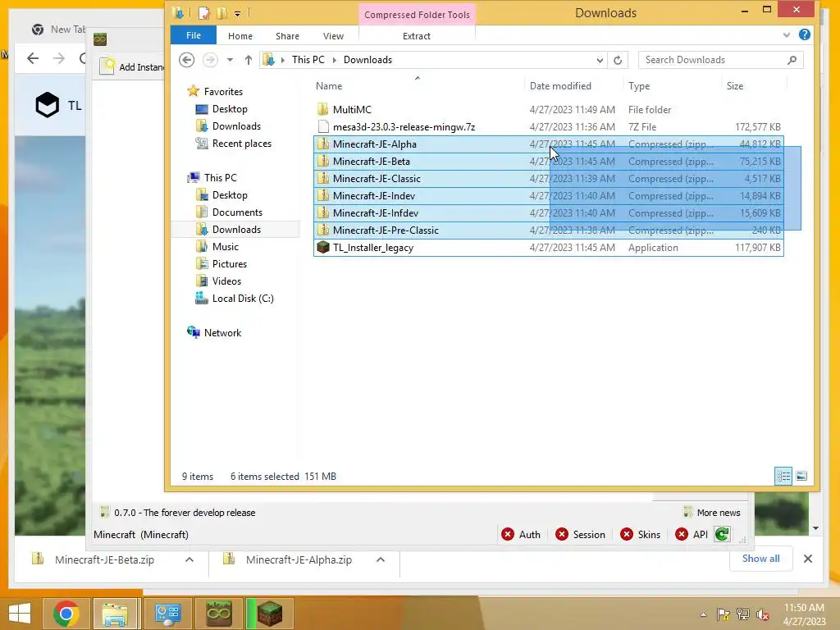The image size is (840, 630).
Task: Expand the recent locations dropdown
Action: (230, 60)
